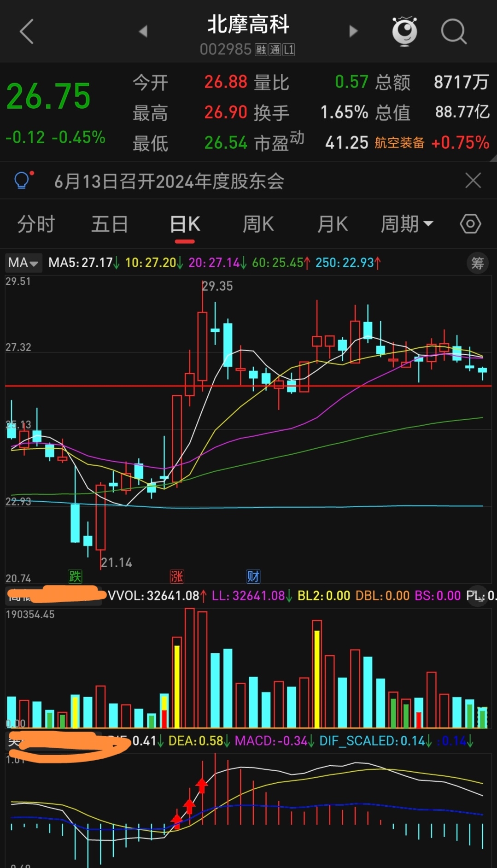Screen dimensions: 497x868
Task: Tap the 最高 26.90 value
Action: [226, 112]
